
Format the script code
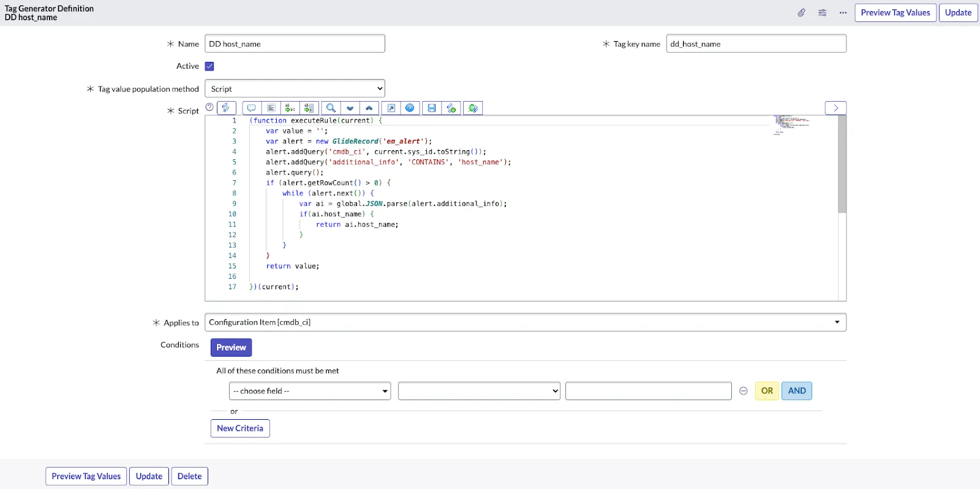(x=271, y=108)
